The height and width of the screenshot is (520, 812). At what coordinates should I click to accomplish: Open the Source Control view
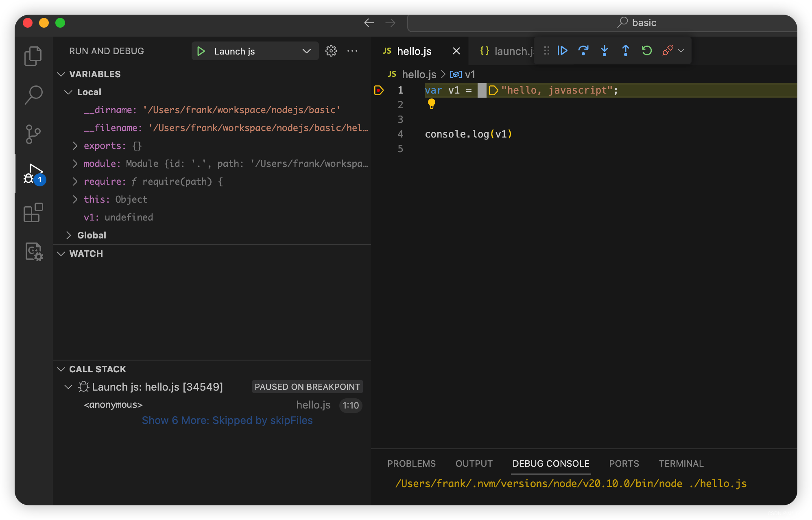point(33,134)
